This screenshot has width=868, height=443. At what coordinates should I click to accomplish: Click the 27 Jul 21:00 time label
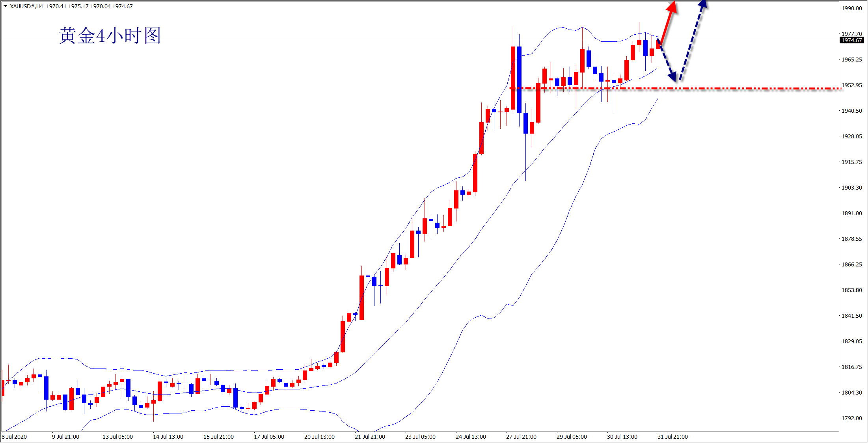pyautogui.click(x=521, y=437)
